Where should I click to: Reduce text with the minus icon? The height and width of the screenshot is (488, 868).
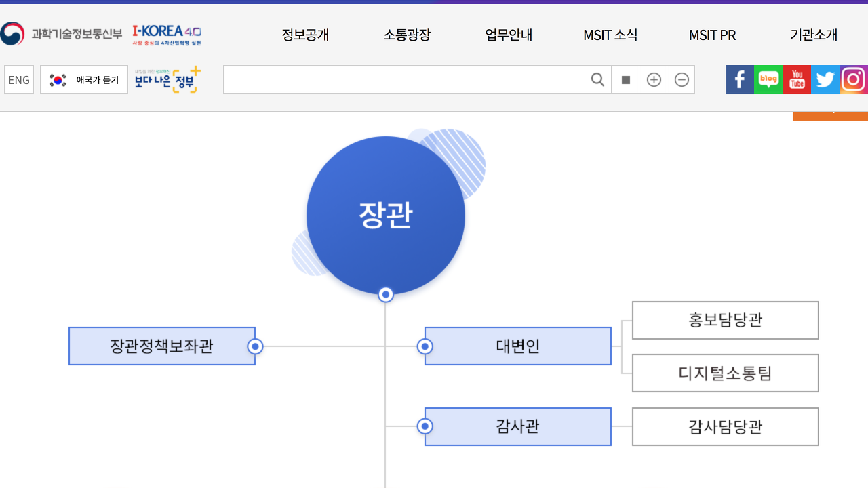681,79
